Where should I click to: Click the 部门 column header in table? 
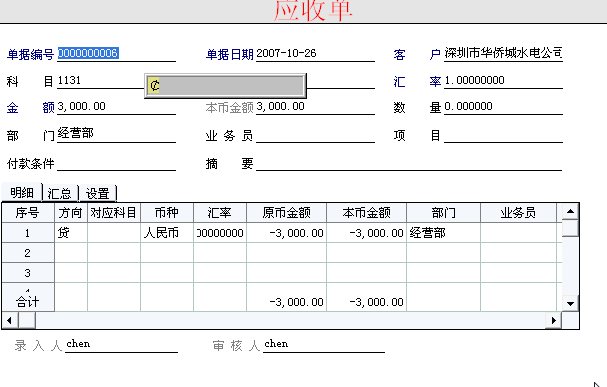(444, 212)
